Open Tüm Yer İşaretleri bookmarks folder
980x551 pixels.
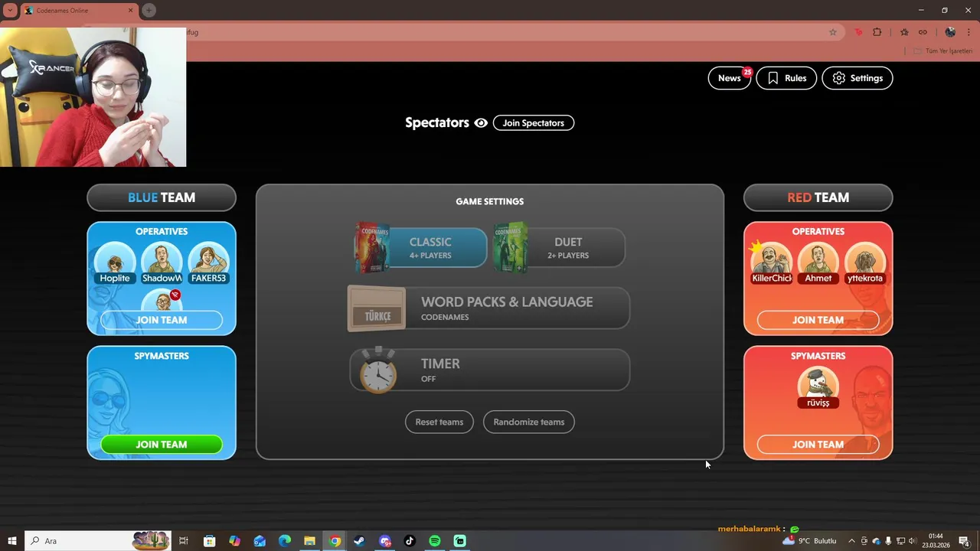pos(943,51)
